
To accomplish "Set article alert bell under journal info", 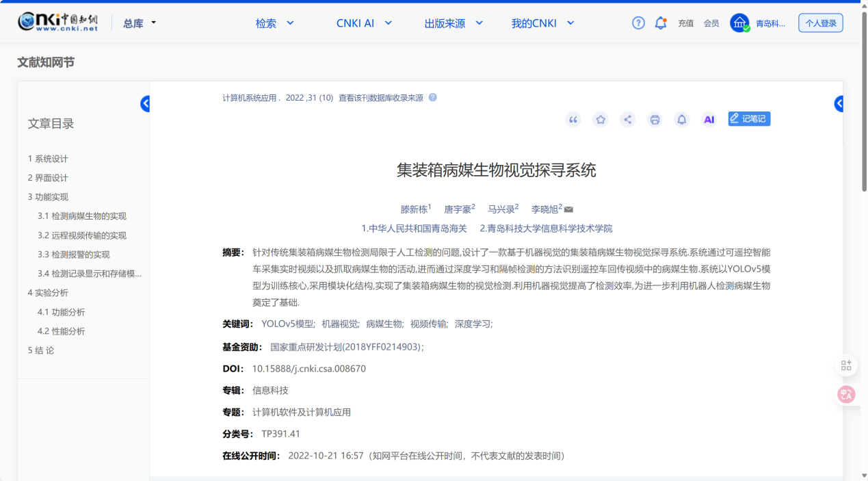I will tap(682, 120).
